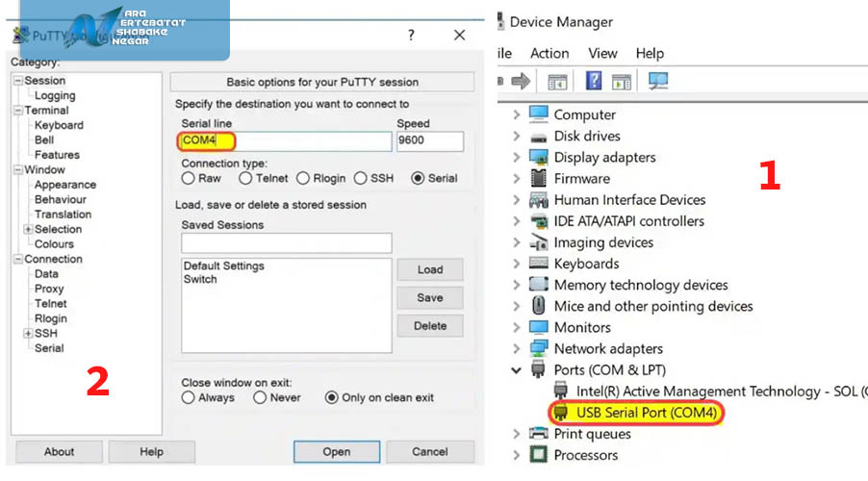Expand the Selection node in PuTTY tree
The width and height of the screenshot is (868, 481).
click(x=28, y=229)
